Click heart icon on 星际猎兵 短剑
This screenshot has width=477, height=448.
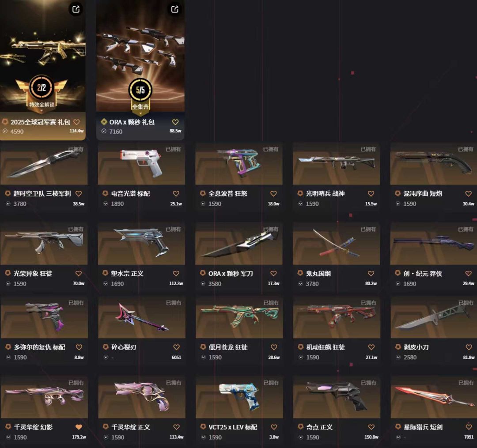(x=469, y=427)
